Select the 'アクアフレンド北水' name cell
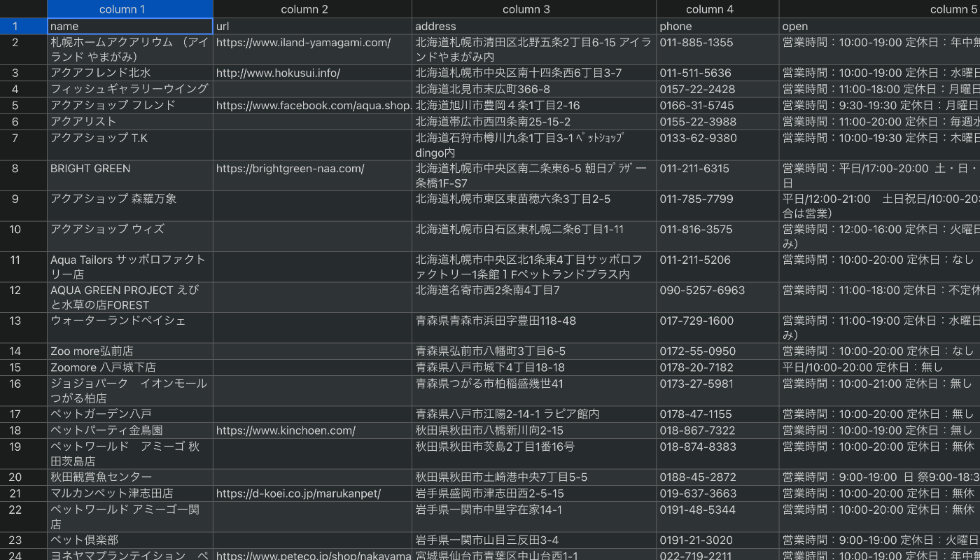Viewport: 980px width, 560px height. coord(130,73)
